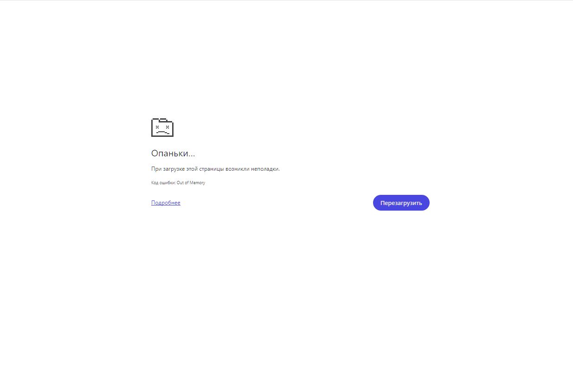Click the Код ошибки label
The image size is (573, 392).
click(163, 183)
